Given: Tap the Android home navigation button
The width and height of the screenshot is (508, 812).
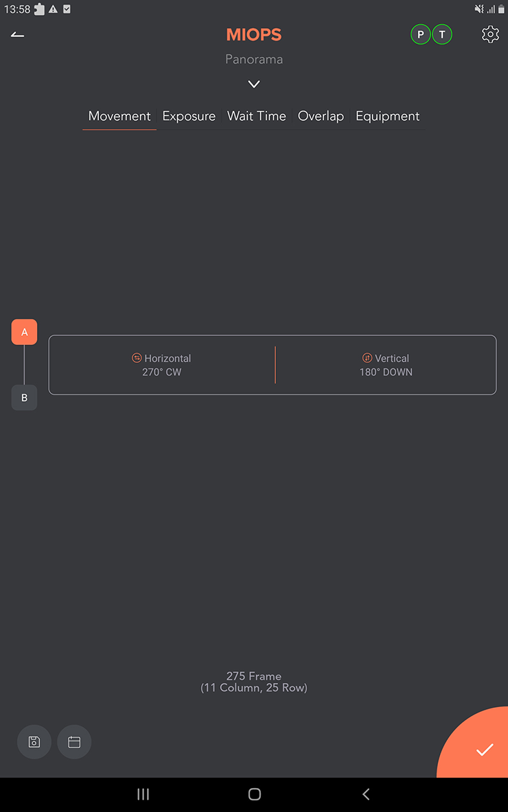Looking at the screenshot, I should click(254, 794).
